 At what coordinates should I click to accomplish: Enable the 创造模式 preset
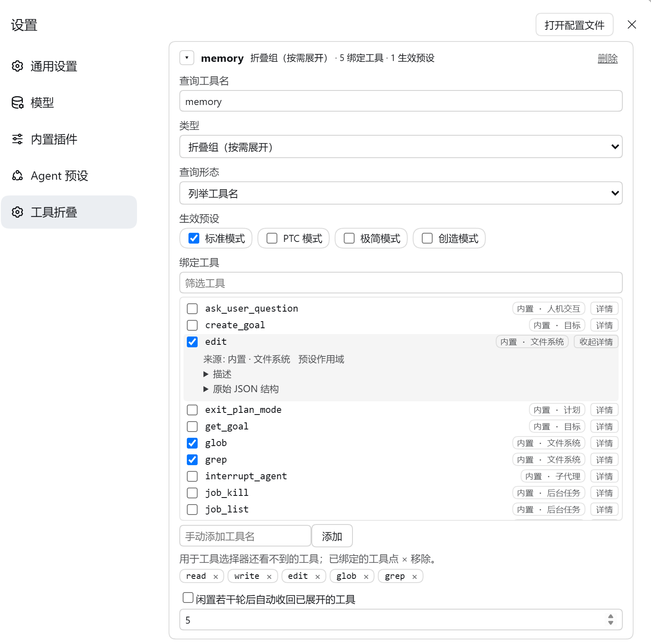427,238
